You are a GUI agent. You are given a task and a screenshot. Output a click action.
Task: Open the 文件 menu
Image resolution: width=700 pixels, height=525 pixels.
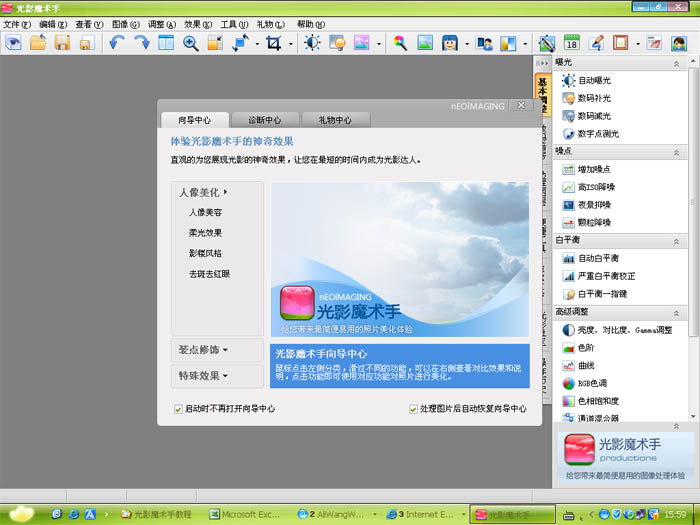17,24
